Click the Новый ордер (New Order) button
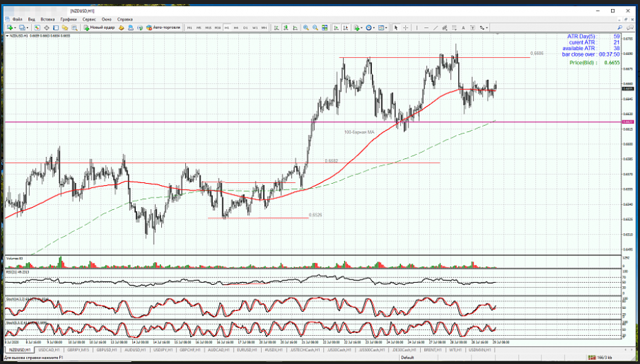 pyautogui.click(x=99, y=28)
